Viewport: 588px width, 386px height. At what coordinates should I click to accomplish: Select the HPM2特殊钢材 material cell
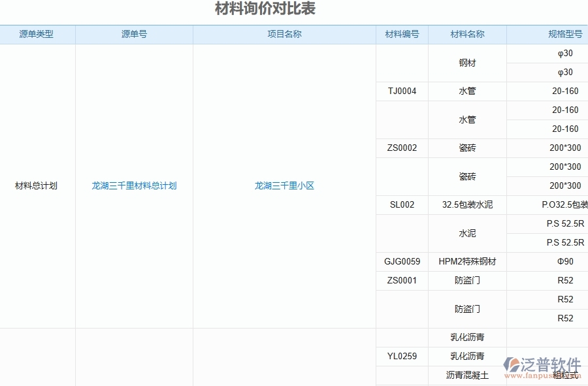[467, 261]
